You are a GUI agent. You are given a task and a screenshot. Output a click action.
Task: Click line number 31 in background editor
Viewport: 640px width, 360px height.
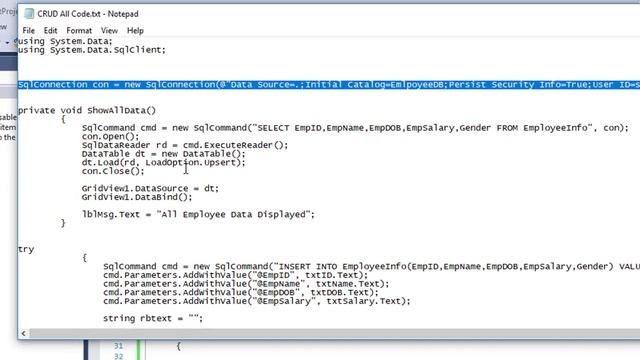point(118,346)
